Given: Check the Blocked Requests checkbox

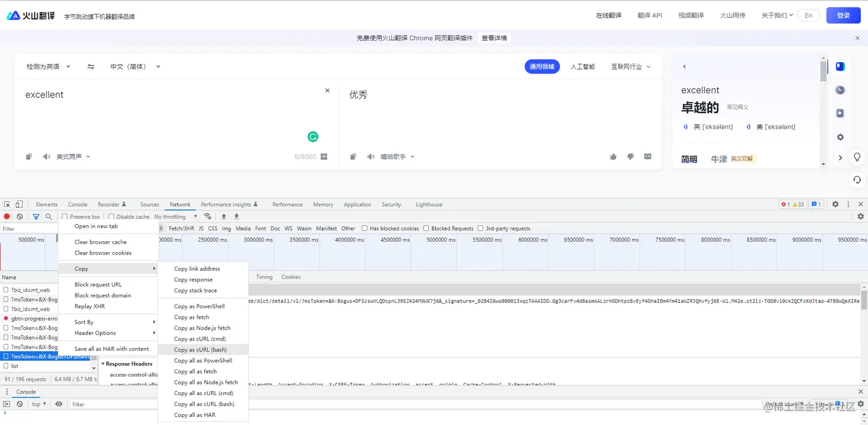Looking at the screenshot, I should [x=426, y=229].
